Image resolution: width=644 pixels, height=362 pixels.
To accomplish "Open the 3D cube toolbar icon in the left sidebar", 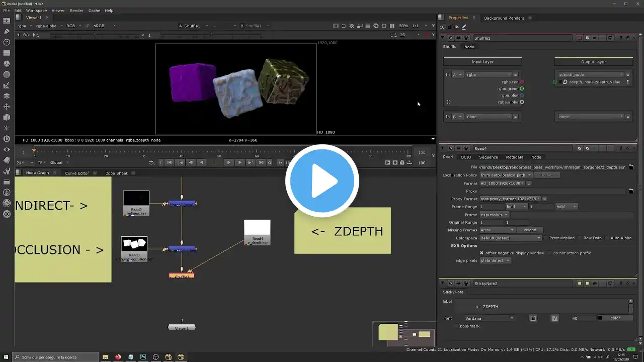I will [x=7, y=117].
